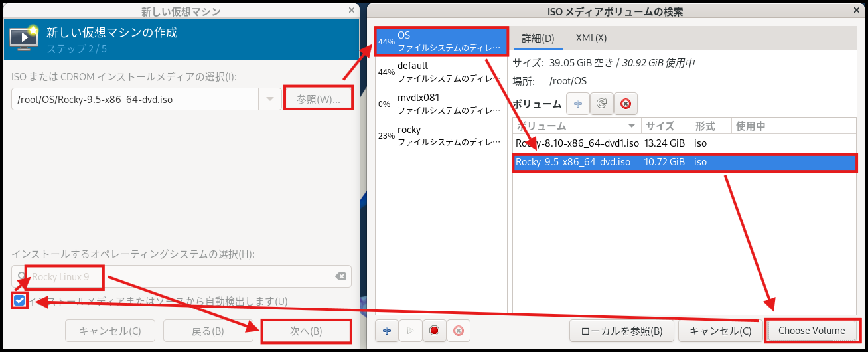Click the 使用中 column header
This screenshot has width=868, height=352.
[x=794, y=126]
